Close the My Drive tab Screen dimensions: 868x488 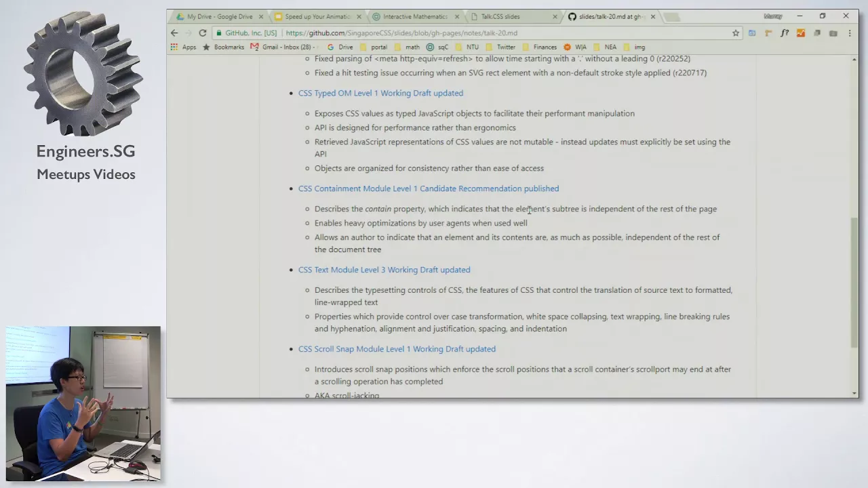[x=260, y=17]
